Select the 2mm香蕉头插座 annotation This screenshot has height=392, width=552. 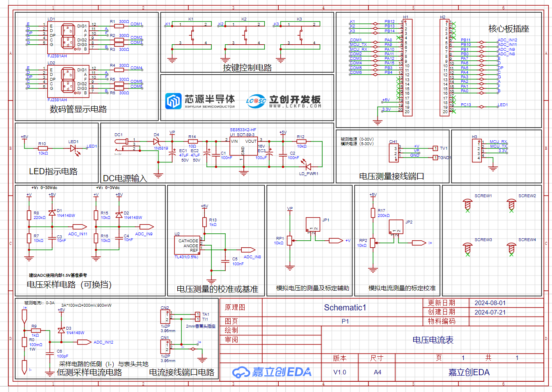click(x=201, y=326)
